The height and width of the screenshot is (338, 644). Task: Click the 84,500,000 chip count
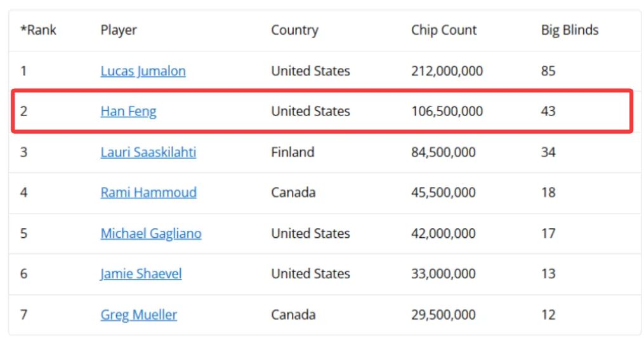[443, 152]
